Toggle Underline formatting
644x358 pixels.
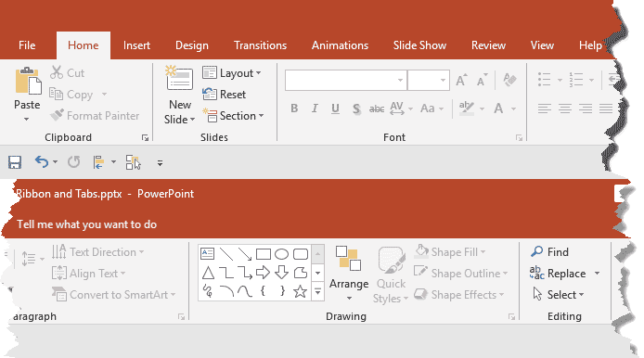point(335,109)
